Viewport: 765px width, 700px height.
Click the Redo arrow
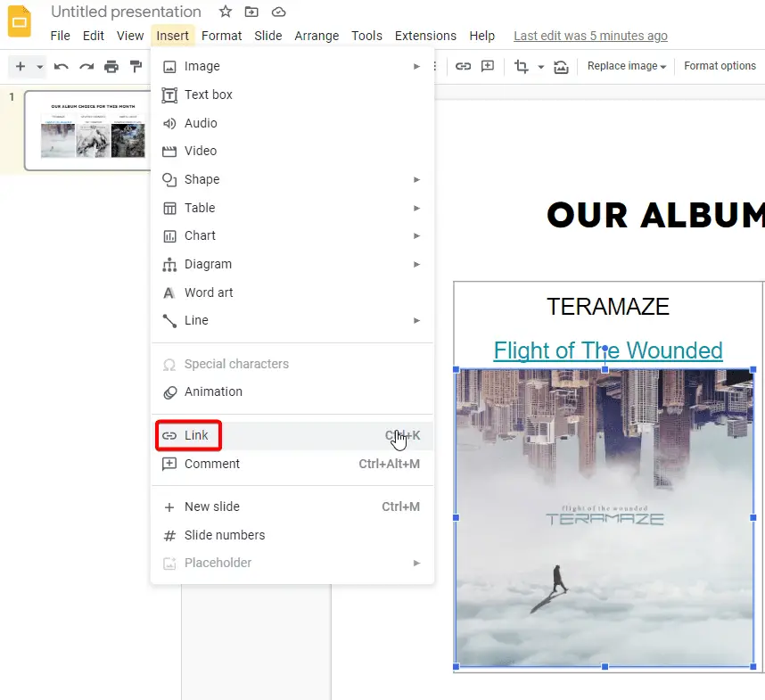86,66
